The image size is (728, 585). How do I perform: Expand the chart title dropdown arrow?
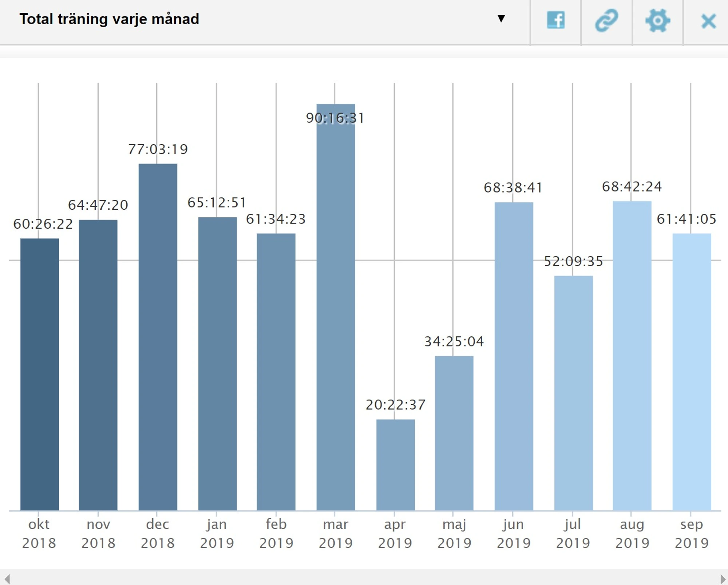(501, 19)
